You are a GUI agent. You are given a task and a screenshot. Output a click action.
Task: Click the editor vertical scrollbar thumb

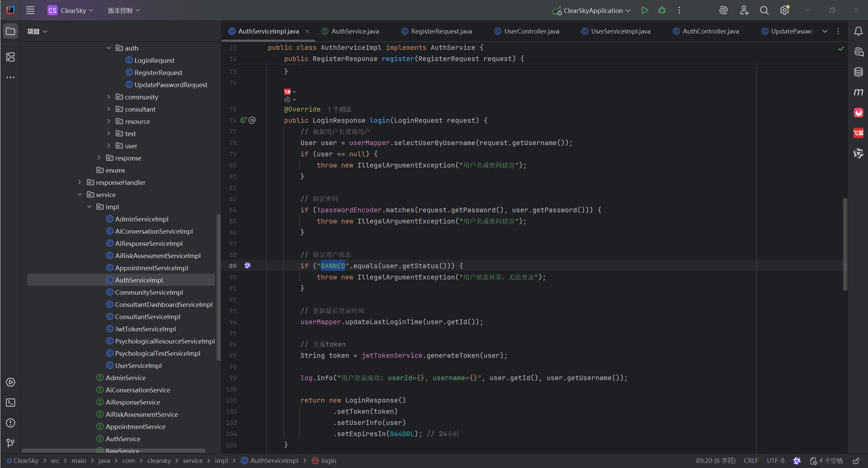[845, 244]
